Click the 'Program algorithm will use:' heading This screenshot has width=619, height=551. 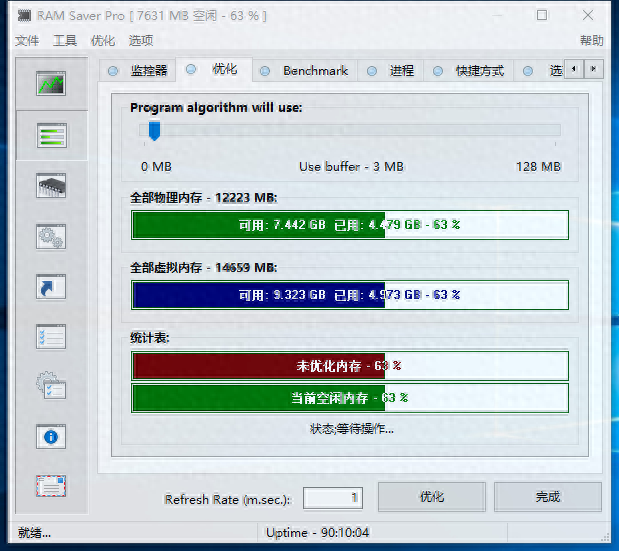[x=216, y=107]
